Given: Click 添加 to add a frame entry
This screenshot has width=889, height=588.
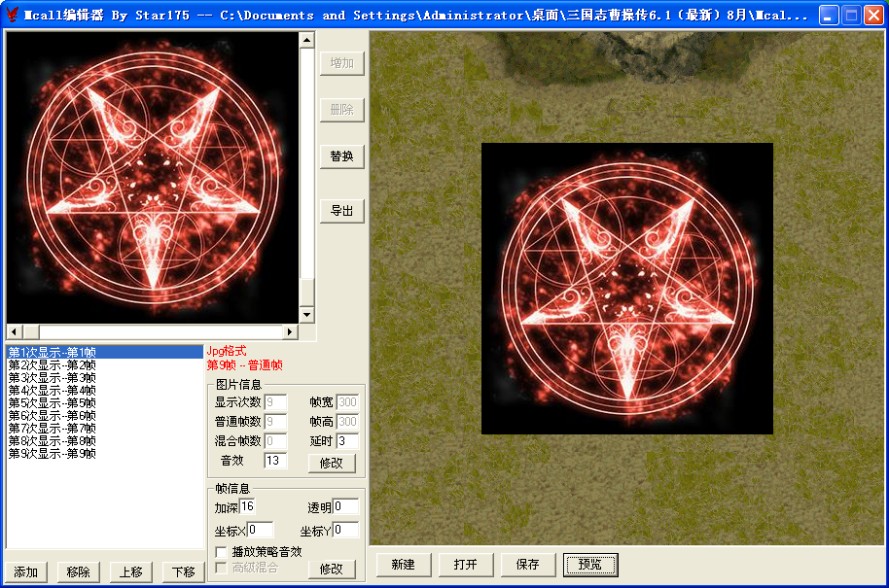Looking at the screenshot, I should pos(25,571).
